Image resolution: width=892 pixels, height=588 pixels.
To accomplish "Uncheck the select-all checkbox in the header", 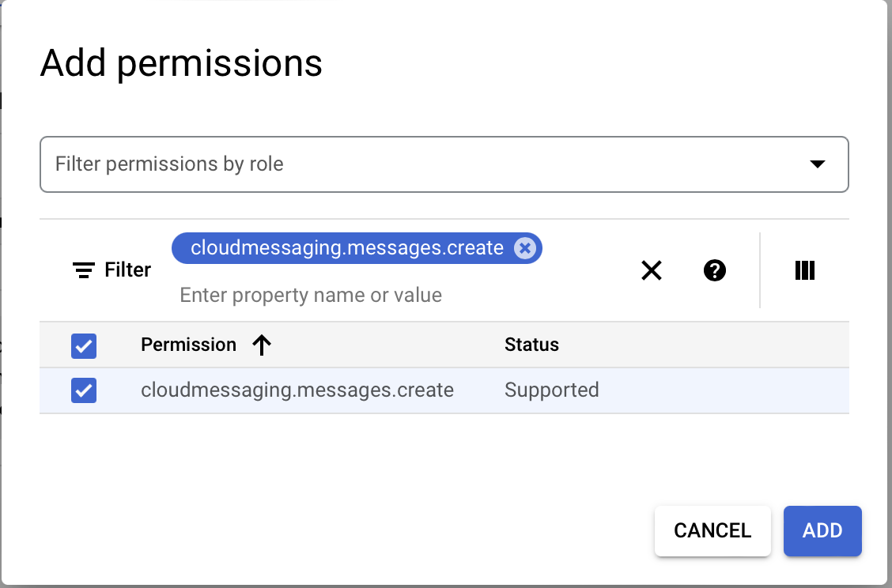I will [83, 345].
